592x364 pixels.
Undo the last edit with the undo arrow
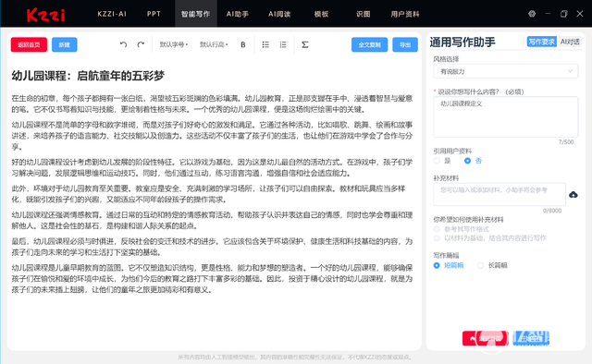pos(123,44)
